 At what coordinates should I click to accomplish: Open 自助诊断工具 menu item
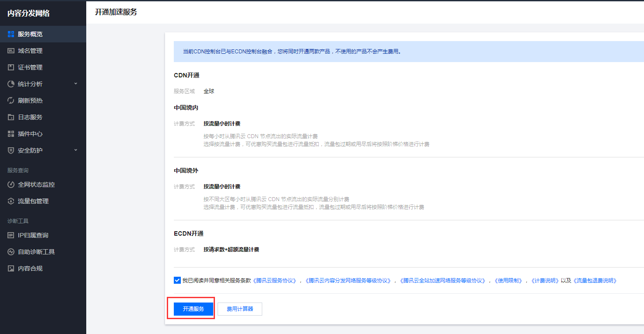pos(36,252)
